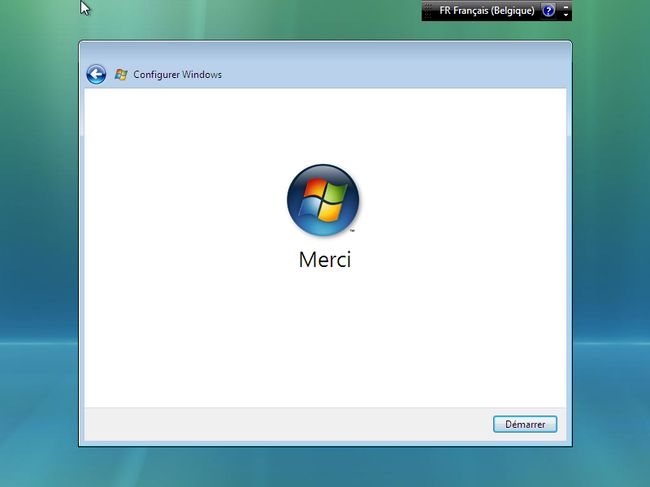650x487 pixels.
Task: Open language bar help question mark
Action: [x=548, y=11]
